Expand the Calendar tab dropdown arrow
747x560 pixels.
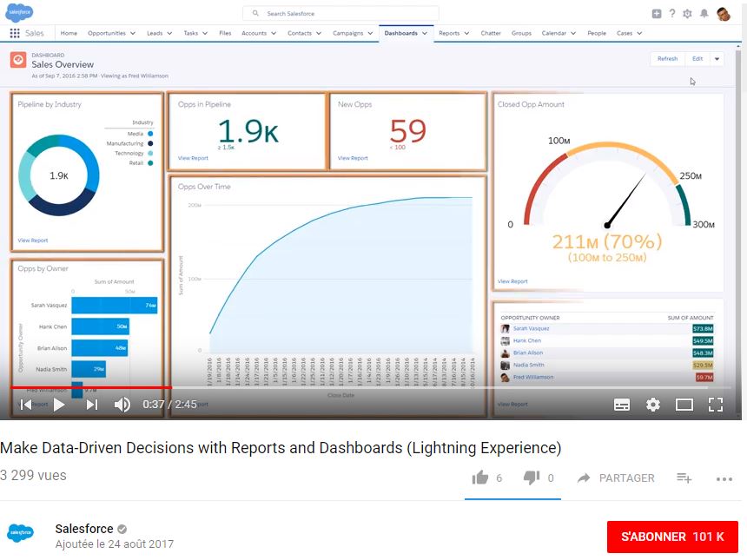click(x=573, y=33)
